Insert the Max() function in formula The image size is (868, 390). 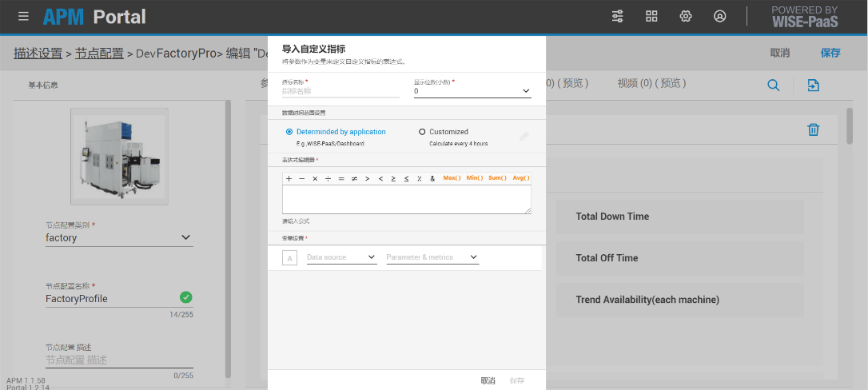pos(452,177)
